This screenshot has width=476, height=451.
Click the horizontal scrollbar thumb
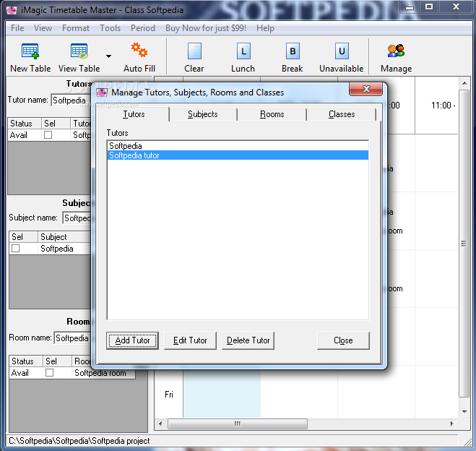tap(238, 424)
